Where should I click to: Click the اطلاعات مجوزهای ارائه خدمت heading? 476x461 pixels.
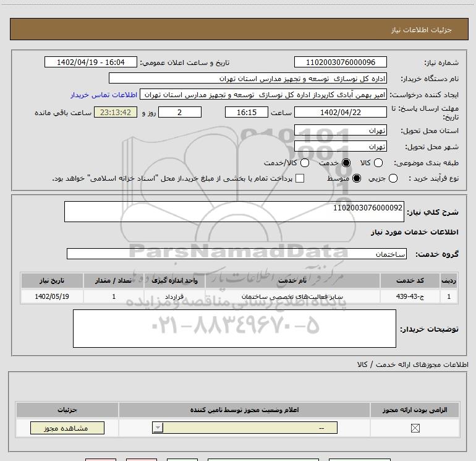pos(413,364)
